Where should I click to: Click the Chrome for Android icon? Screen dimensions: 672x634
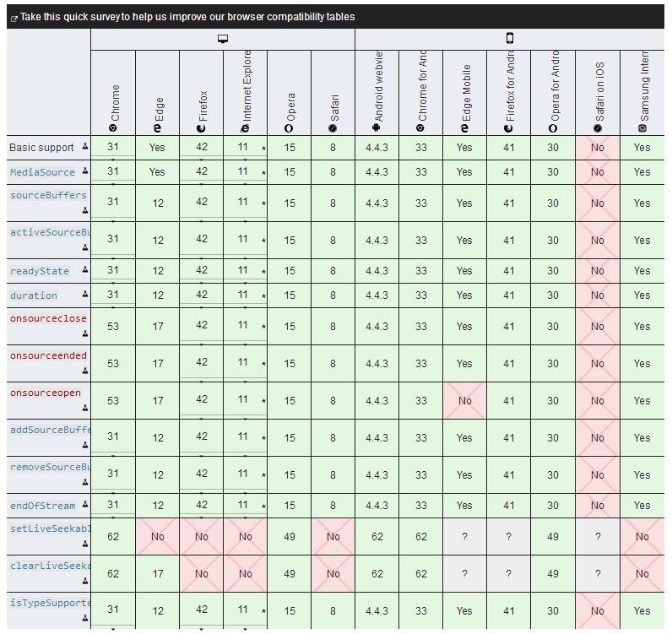(420, 127)
